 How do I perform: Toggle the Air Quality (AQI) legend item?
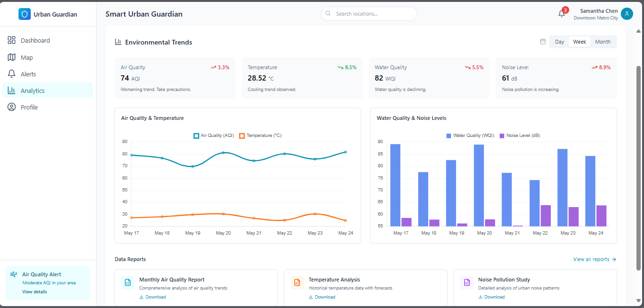[x=214, y=136]
